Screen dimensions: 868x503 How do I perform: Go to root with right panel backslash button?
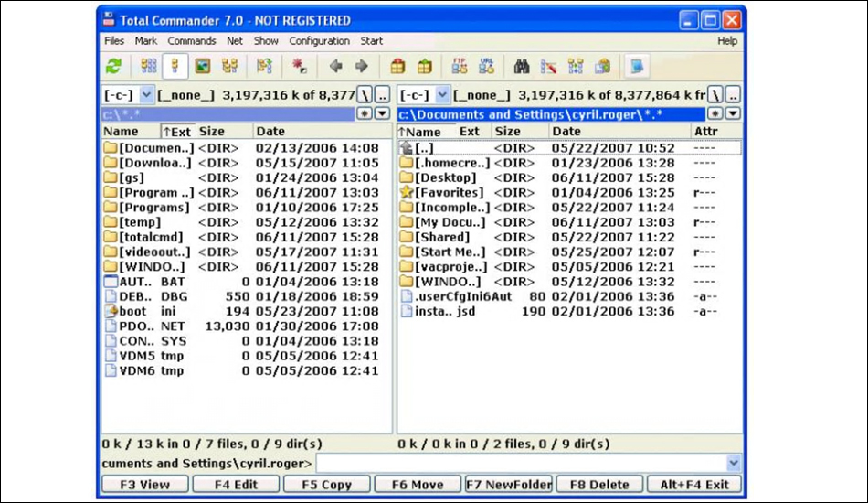coord(715,95)
